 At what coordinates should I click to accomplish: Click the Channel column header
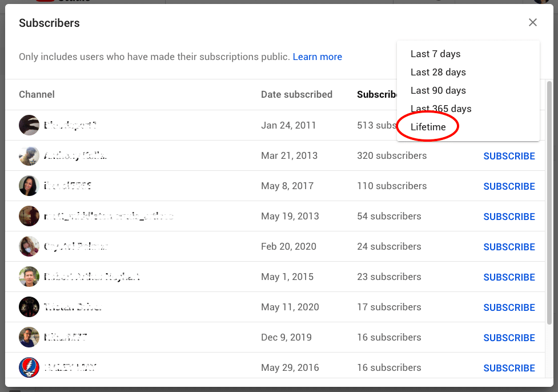point(37,94)
